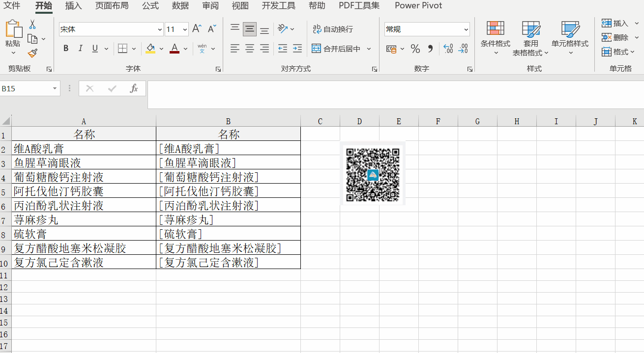Toggle bold formatting
This screenshot has width=644, height=353.
(66, 48)
